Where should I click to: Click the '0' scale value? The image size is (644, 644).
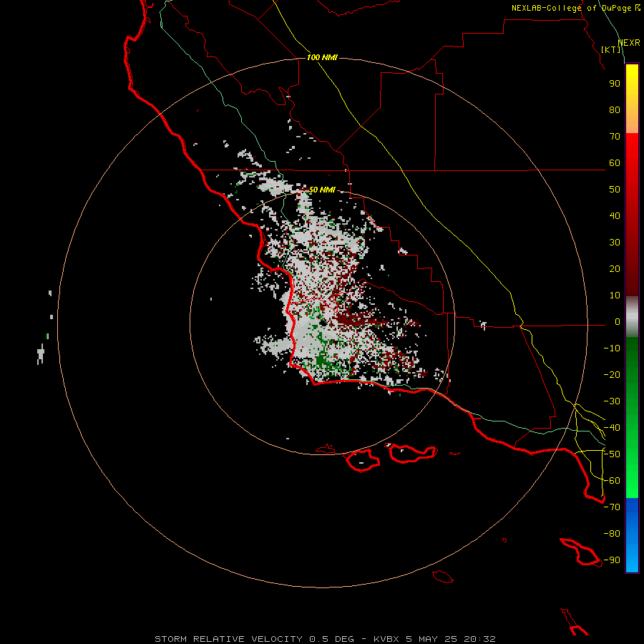pyautogui.click(x=618, y=322)
